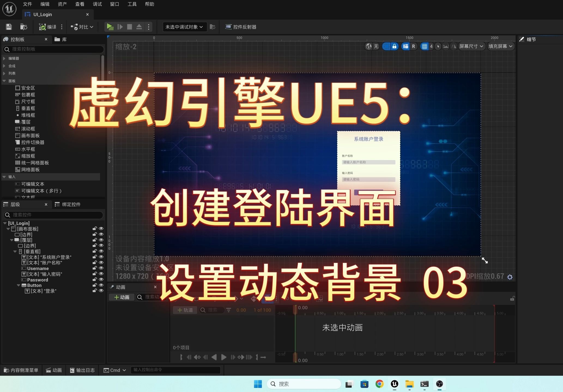Play the animation timeline in reverse
Viewport: 563px width, 392px height.
(x=214, y=357)
